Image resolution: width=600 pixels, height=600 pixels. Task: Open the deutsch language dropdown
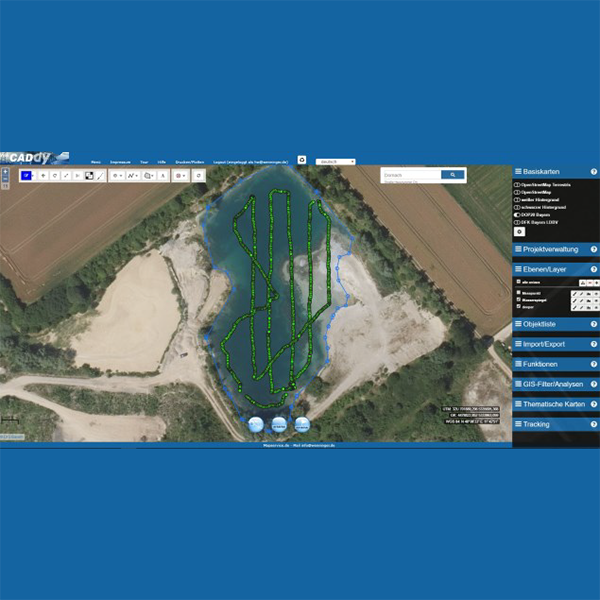pyautogui.click(x=336, y=160)
